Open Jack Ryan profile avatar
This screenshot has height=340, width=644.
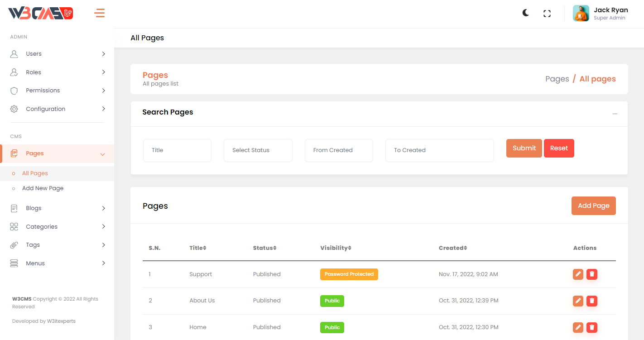pyautogui.click(x=581, y=13)
